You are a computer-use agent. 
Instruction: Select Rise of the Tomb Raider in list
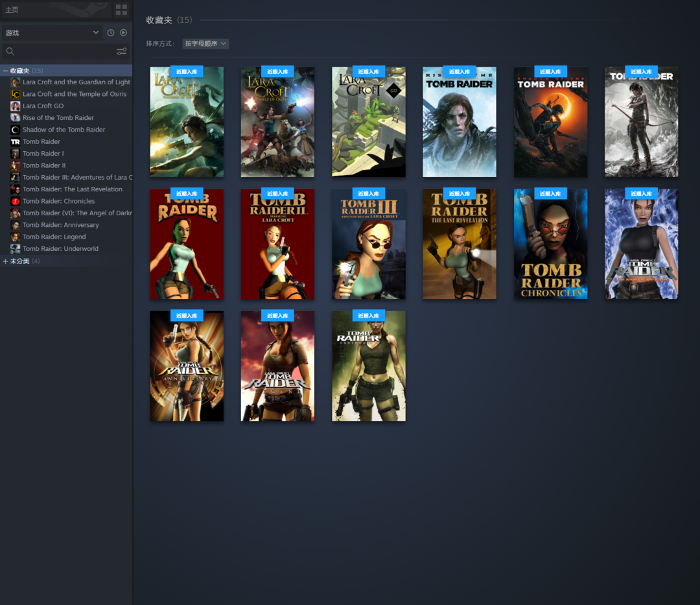click(x=58, y=118)
